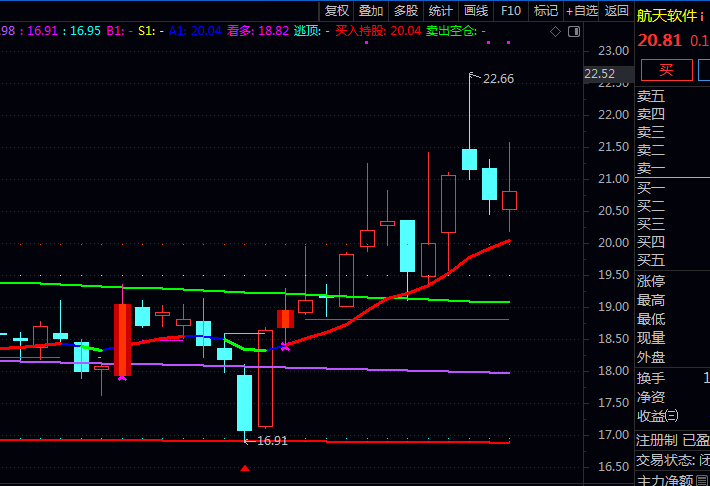Add the stock via +自选
This screenshot has height=486, width=710.
581,11
